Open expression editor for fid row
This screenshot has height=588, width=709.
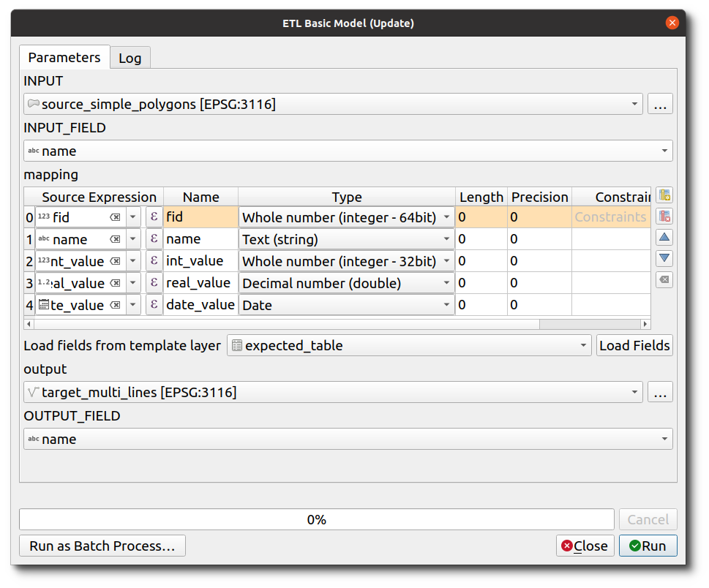click(154, 217)
